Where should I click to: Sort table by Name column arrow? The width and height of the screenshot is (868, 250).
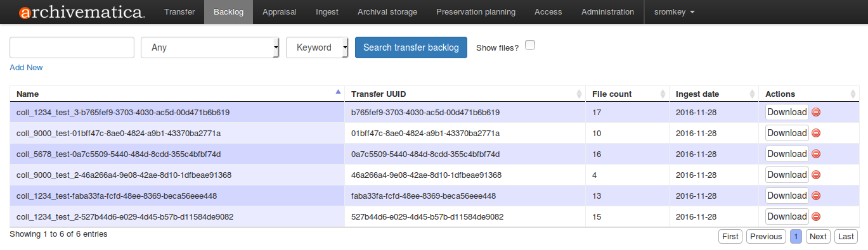point(338,92)
